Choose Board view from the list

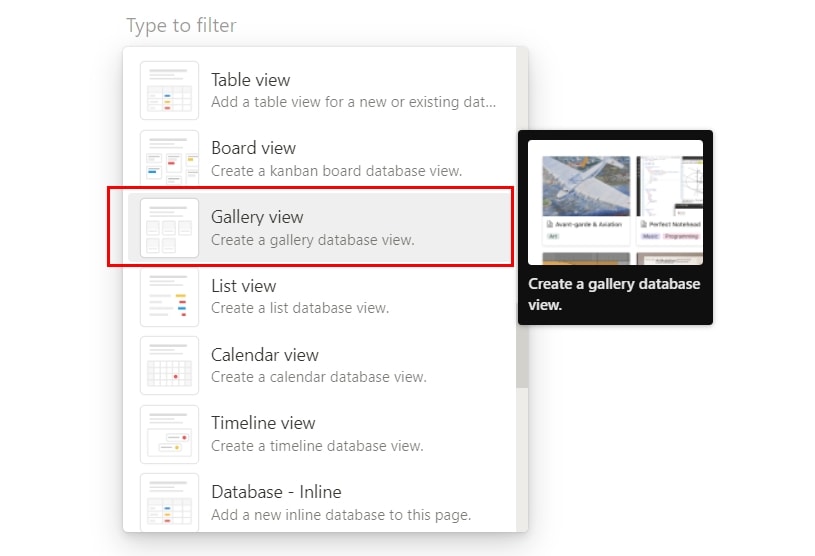coord(320,158)
